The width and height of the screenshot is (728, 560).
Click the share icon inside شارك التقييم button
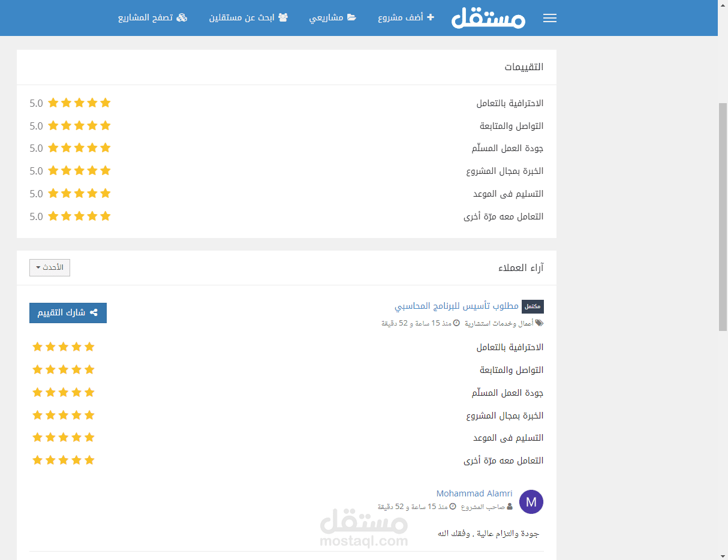(x=94, y=312)
